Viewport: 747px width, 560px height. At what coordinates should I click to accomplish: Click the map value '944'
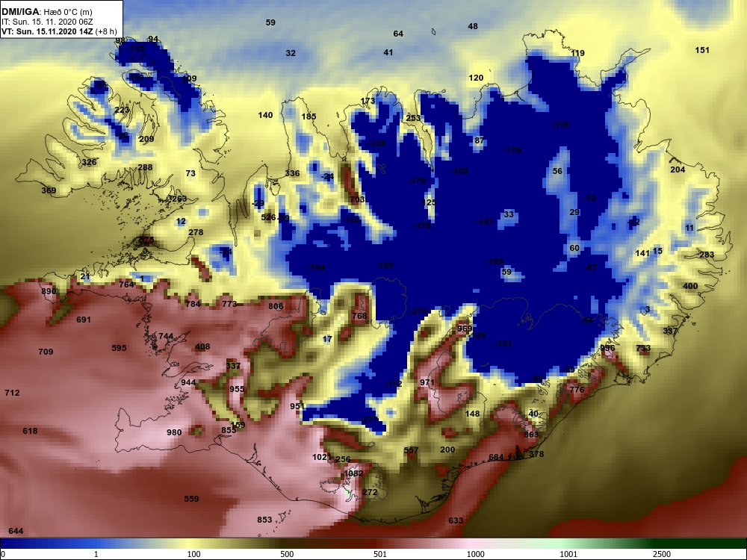(x=188, y=382)
